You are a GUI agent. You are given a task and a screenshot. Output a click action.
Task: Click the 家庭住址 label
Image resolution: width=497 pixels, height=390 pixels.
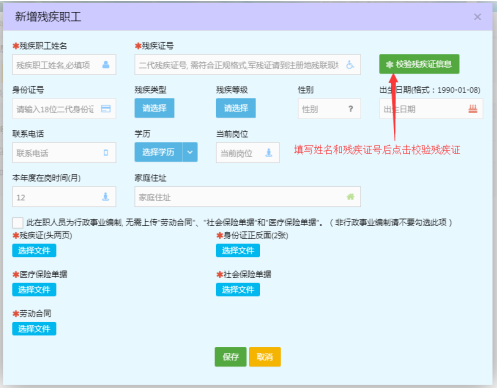(150, 178)
